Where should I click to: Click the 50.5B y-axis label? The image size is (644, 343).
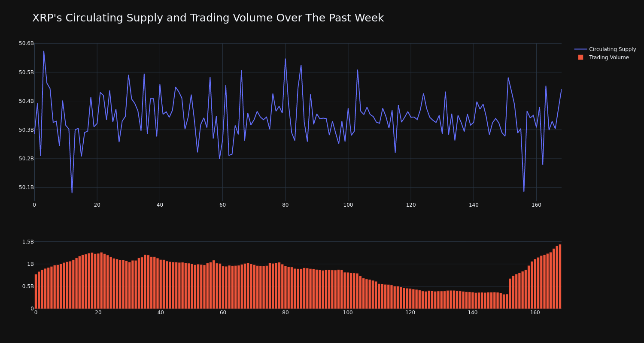[26, 72]
